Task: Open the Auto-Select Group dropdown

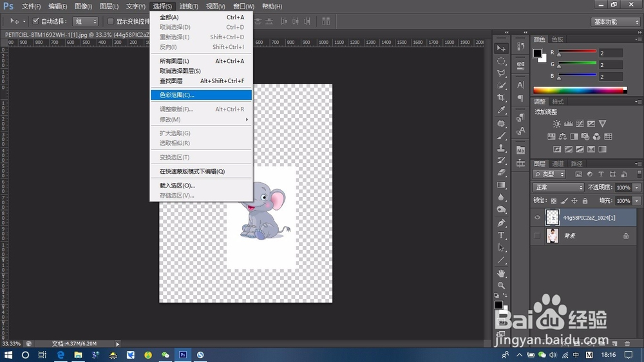Action: (x=86, y=21)
